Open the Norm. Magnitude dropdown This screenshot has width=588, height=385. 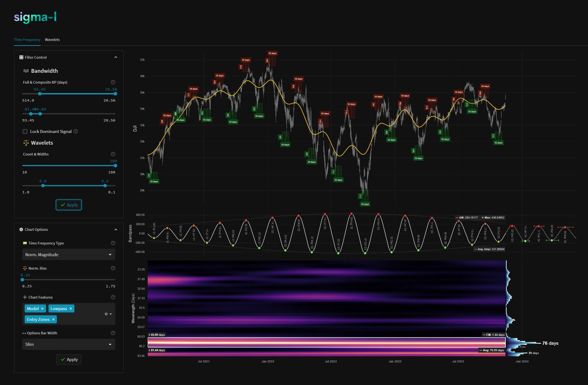[x=69, y=255]
